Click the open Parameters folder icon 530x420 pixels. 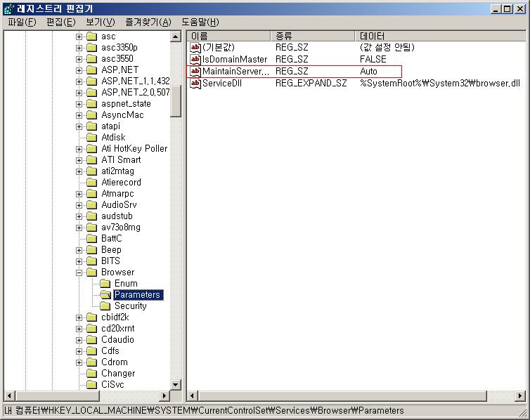coord(105,295)
